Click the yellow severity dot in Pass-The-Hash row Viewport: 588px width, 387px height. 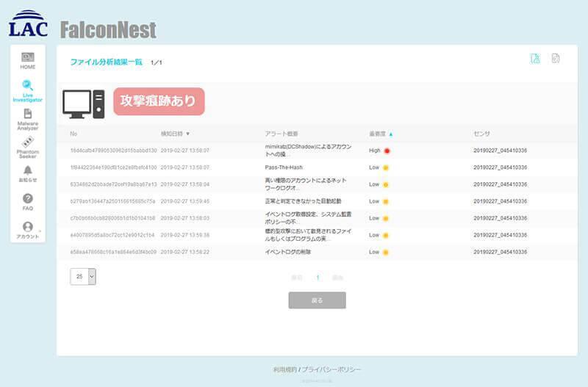[385, 167]
